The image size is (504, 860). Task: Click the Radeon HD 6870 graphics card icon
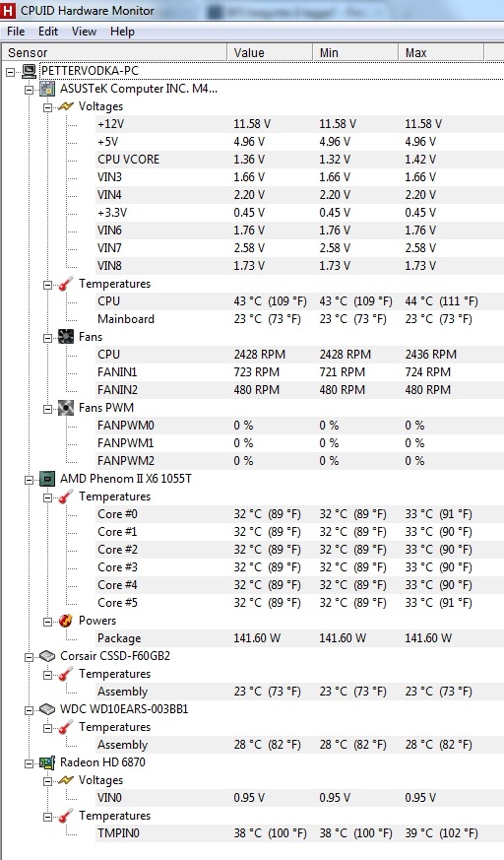click(x=47, y=762)
